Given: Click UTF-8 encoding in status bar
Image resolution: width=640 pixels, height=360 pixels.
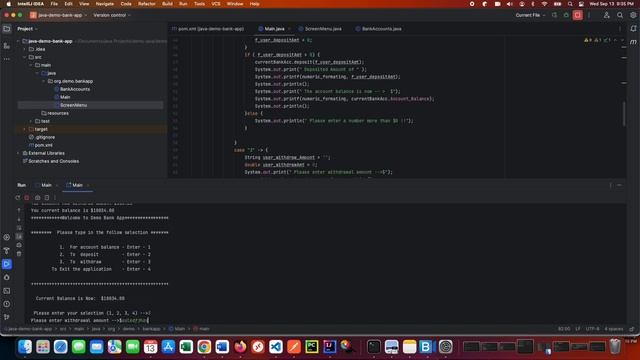Looking at the screenshot, I should pyautogui.click(x=593, y=329).
